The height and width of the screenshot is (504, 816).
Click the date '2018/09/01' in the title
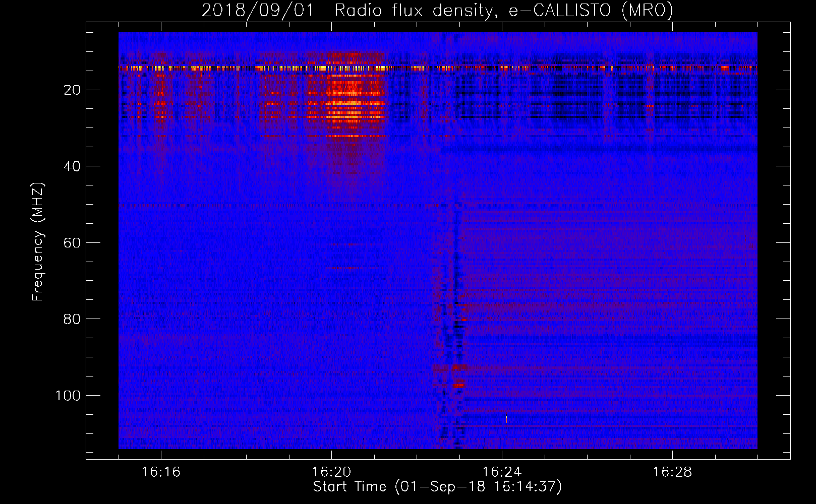click(x=258, y=11)
